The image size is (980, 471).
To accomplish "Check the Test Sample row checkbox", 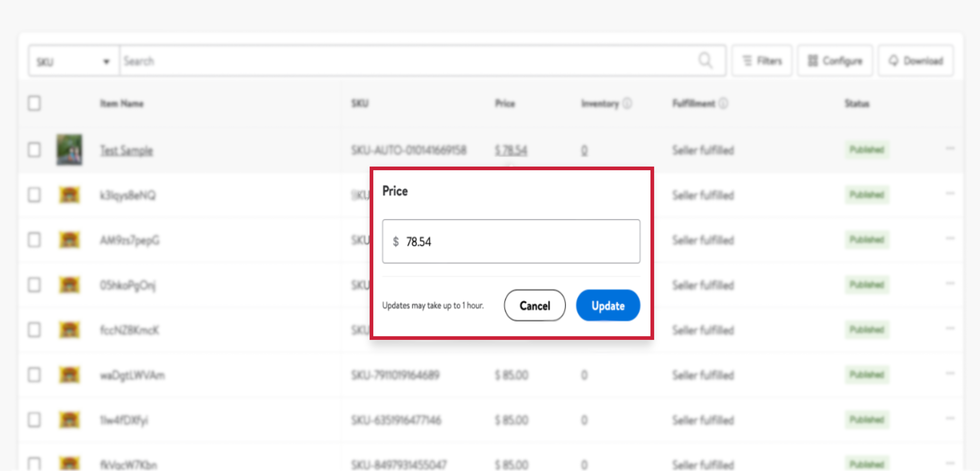I will 34,150.
